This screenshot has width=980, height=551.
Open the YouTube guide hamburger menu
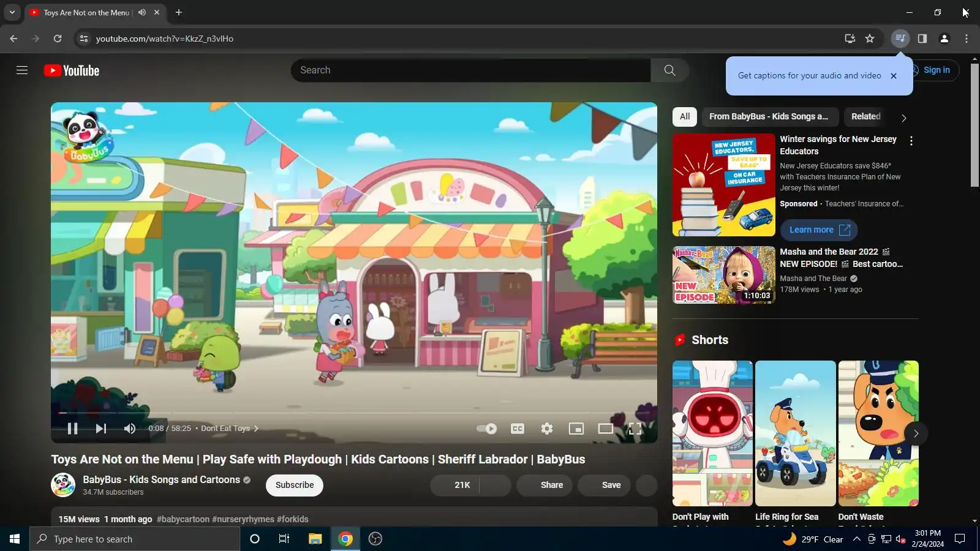click(x=22, y=70)
